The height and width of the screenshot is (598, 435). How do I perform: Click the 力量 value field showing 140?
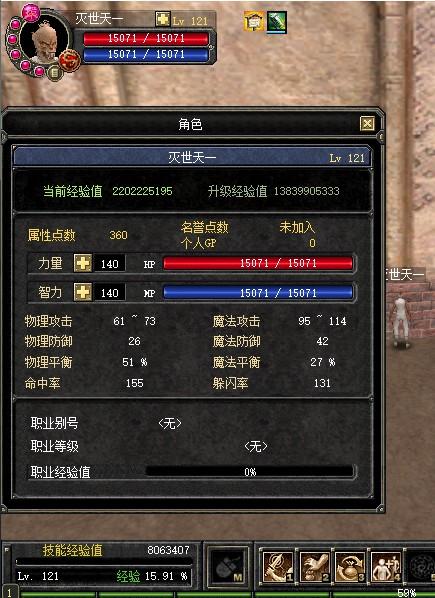[109, 264]
